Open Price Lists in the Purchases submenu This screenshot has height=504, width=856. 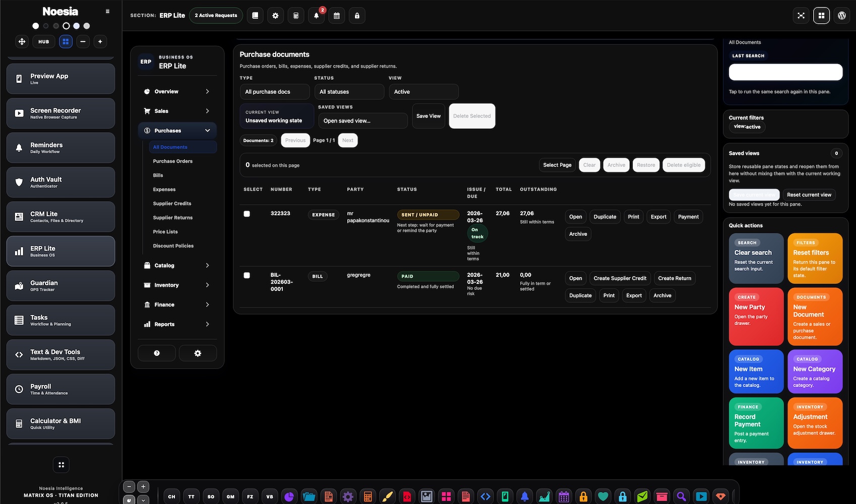coord(165,232)
